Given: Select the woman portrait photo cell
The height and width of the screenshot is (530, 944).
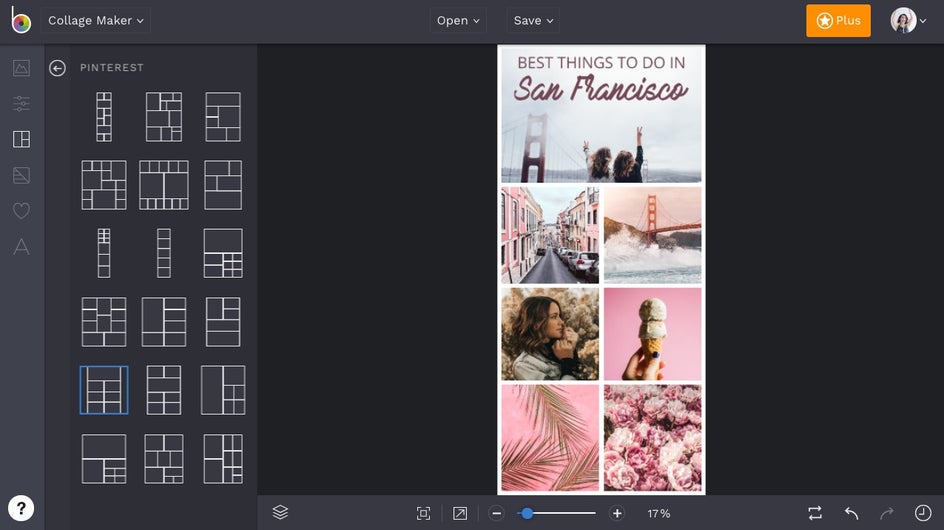Looking at the screenshot, I should [550, 334].
